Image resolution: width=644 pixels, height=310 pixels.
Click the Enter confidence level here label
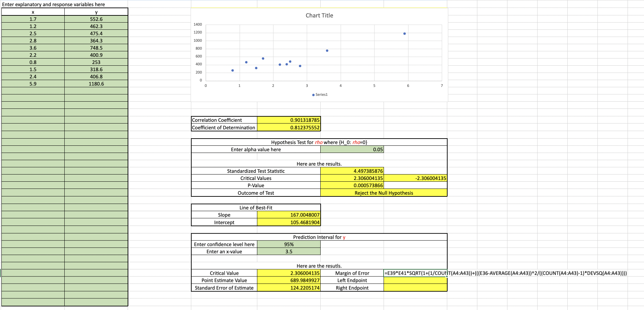[x=224, y=244]
